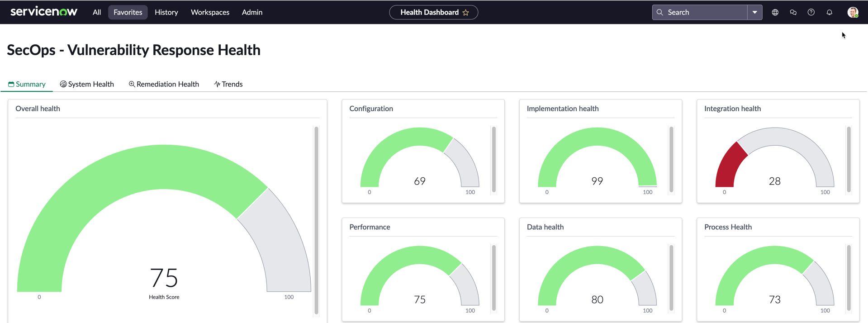
Task: Click the search magnifier icon
Action: pyautogui.click(x=660, y=12)
